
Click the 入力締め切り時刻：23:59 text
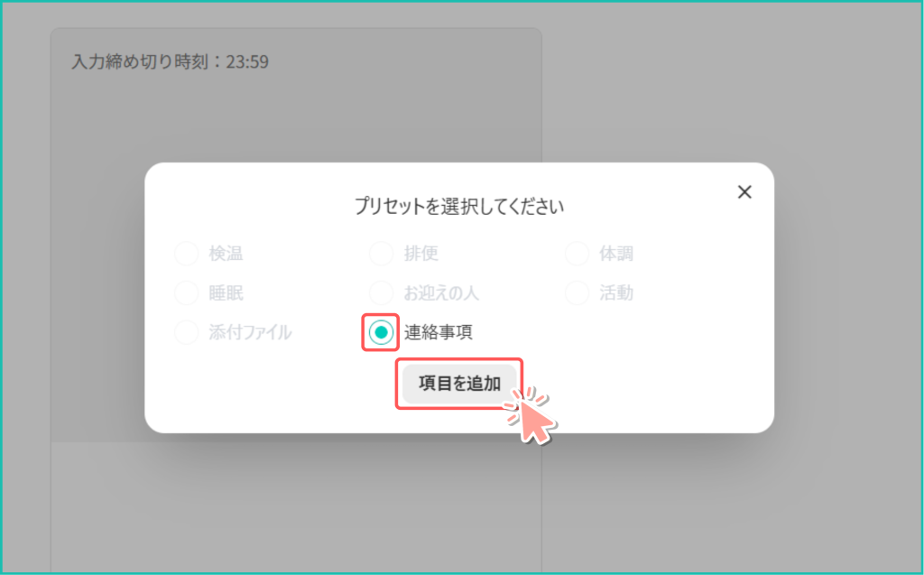point(170,62)
